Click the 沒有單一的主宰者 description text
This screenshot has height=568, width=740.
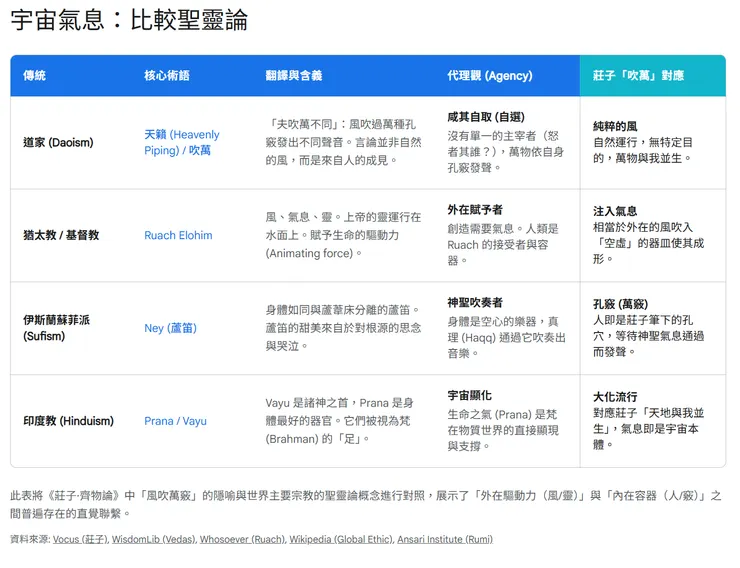(505, 152)
